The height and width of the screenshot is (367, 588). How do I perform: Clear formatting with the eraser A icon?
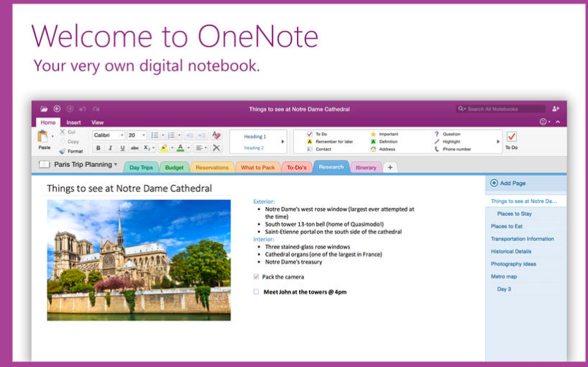point(216,135)
